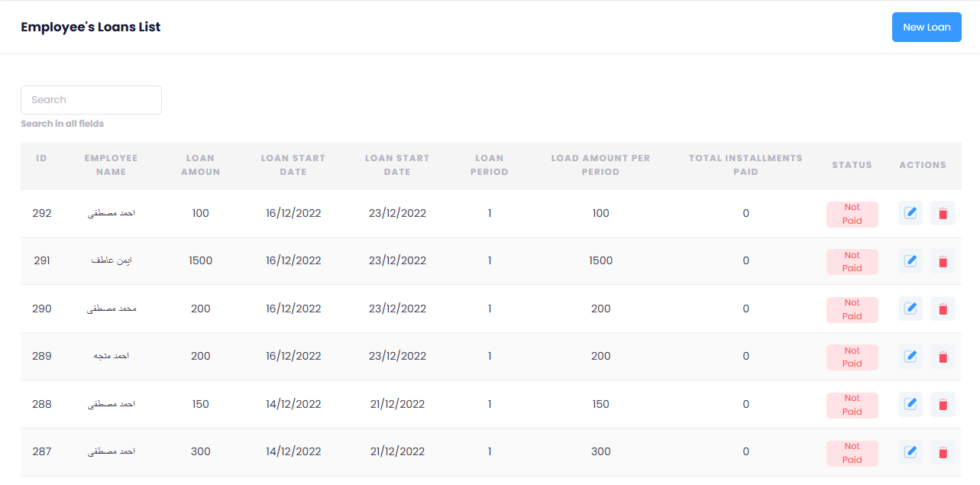Remove loan 290 via trash icon
The image size is (980, 485).
[x=943, y=309]
